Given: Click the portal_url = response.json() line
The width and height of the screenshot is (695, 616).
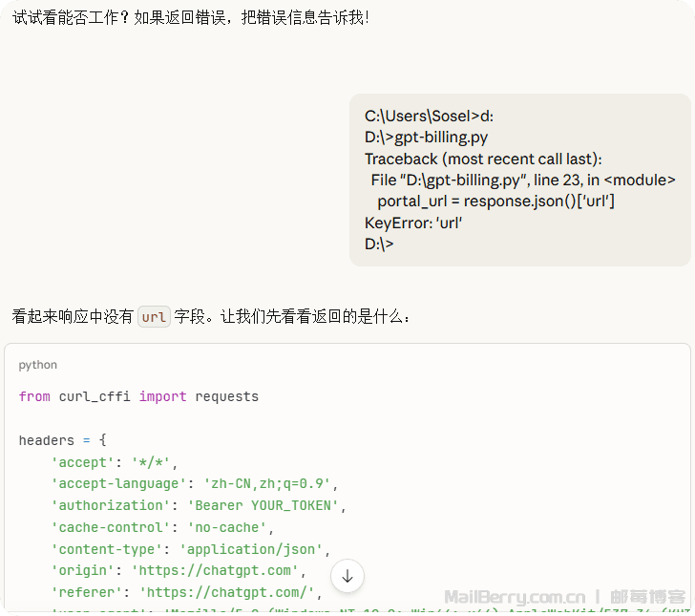Looking at the screenshot, I should pos(495,202).
